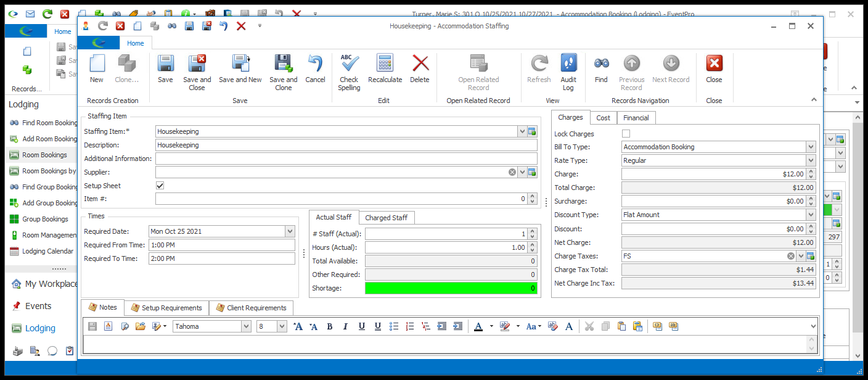Clear the Supplier field with the X button

[x=512, y=172]
